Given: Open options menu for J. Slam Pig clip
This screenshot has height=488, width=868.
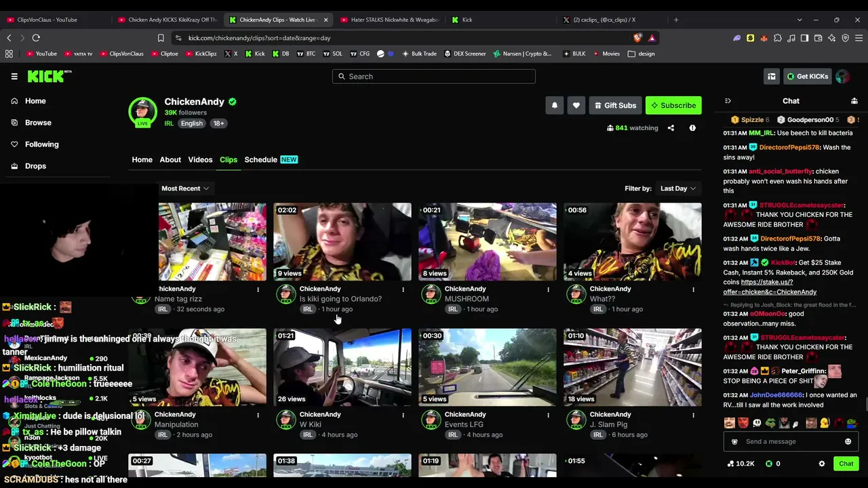Looking at the screenshot, I should click(x=693, y=415).
